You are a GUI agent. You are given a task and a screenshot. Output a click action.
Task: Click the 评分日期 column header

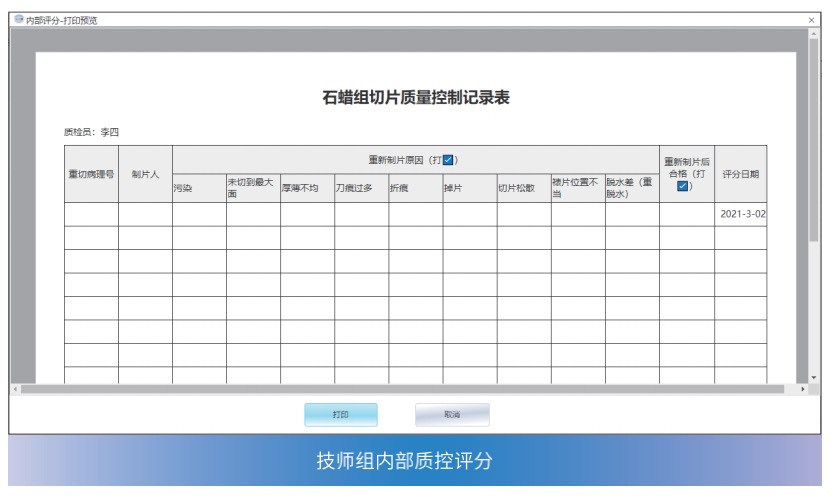[x=741, y=174]
